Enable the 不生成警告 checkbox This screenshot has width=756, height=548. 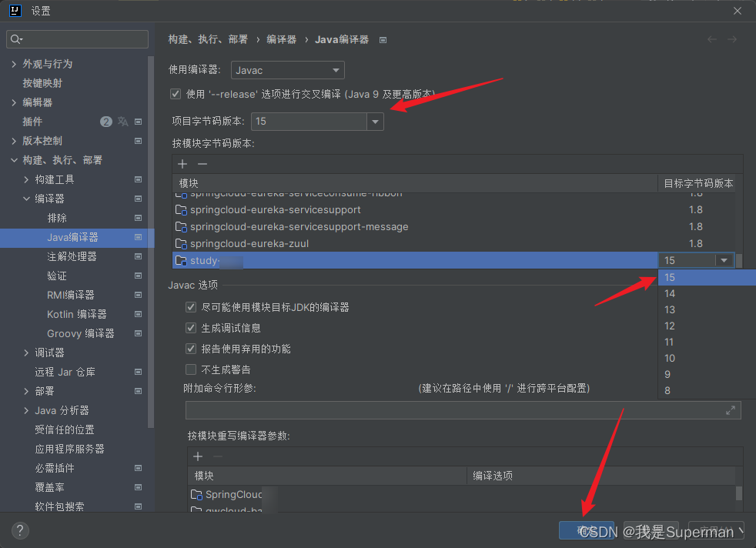(189, 368)
